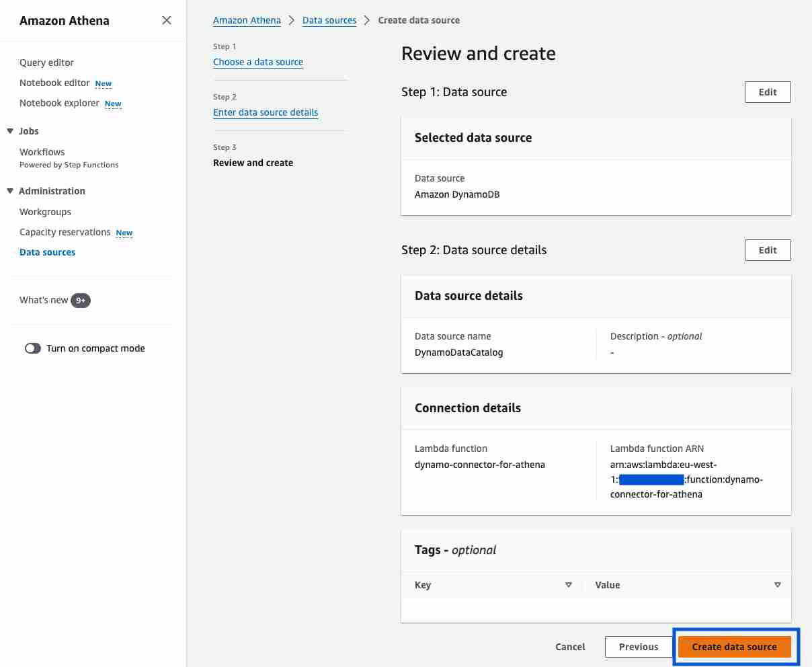The width and height of the screenshot is (812, 667).
Task: Edit Step 1 Data source
Action: coord(768,92)
